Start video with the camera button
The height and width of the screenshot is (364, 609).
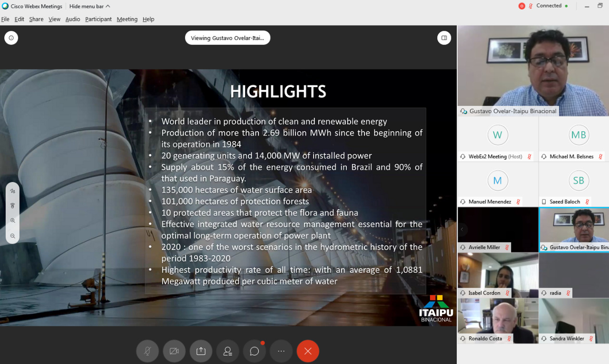click(174, 351)
